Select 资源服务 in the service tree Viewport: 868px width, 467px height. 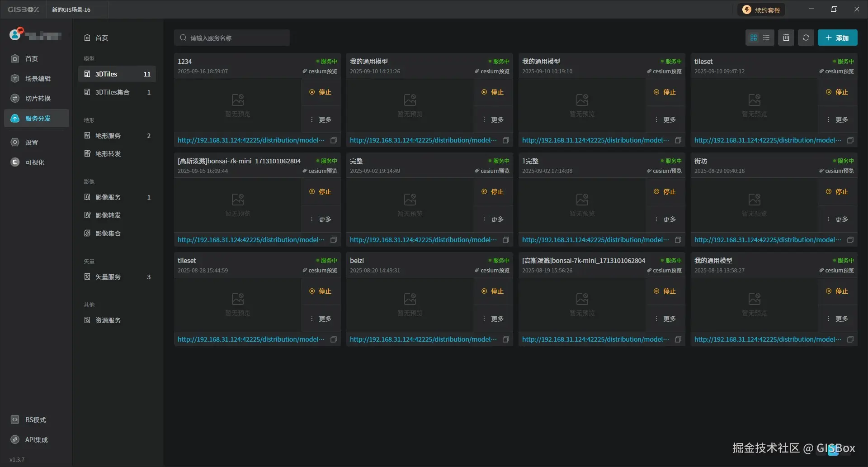pos(117,320)
